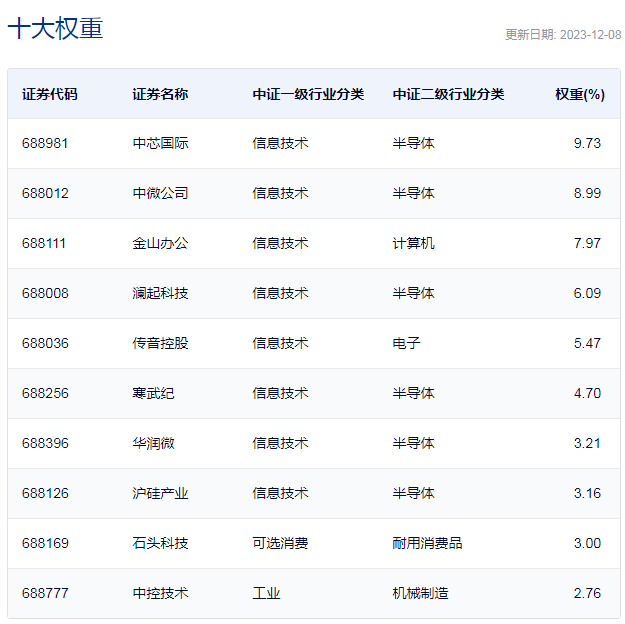Click the 十大权重 heading
625x624 pixels.
point(55,28)
